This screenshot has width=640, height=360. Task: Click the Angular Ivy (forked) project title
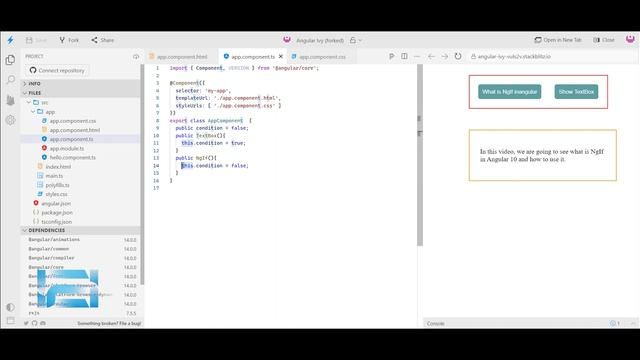click(x=320, y=40)
